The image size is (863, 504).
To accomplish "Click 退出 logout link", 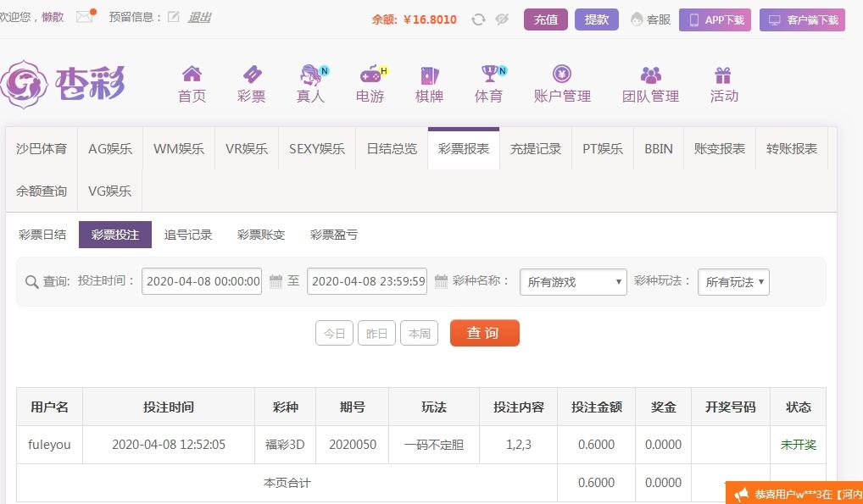I will pyautogui.click(x=199, y=17).
